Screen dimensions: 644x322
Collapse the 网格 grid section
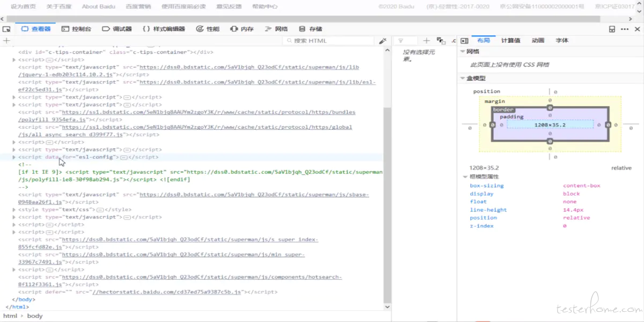(x=463, y=52)
